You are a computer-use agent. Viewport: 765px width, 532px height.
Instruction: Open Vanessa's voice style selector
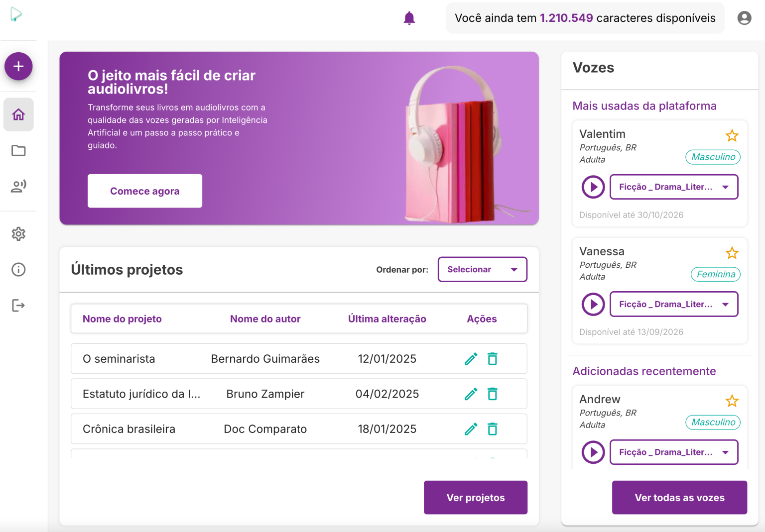pyautogui.click(x=673, y=304)
